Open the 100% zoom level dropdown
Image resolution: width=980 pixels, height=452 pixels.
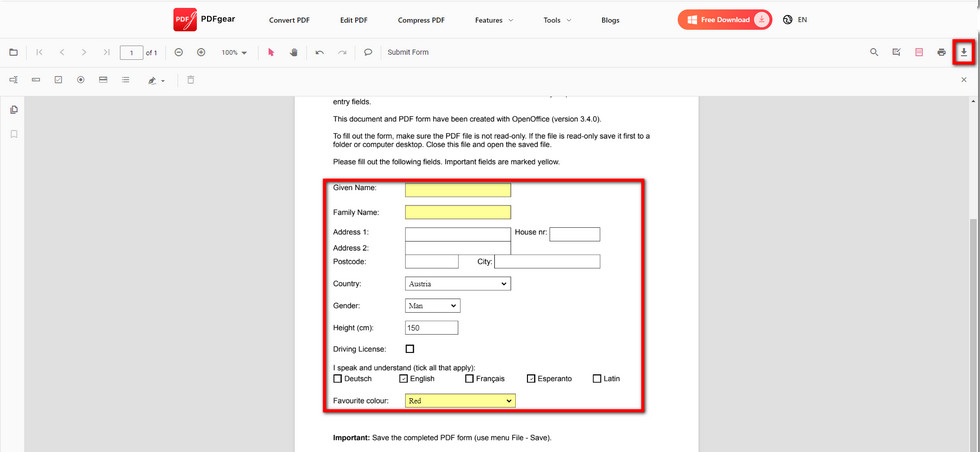click(234, 53)
